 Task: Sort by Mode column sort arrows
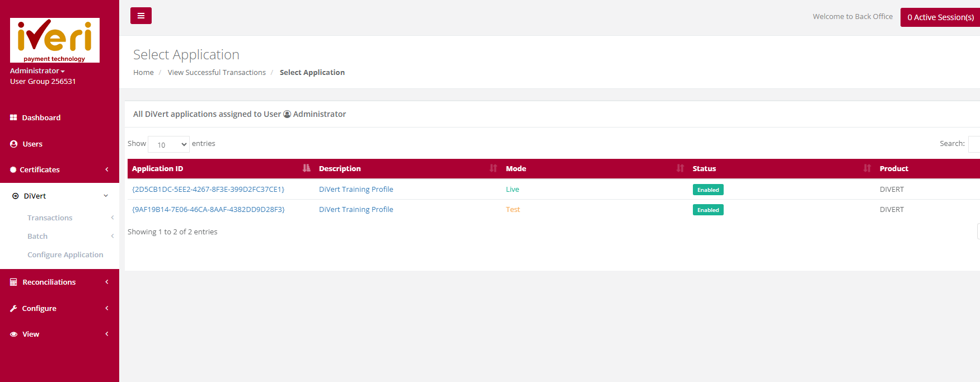(x=680, y=168)
